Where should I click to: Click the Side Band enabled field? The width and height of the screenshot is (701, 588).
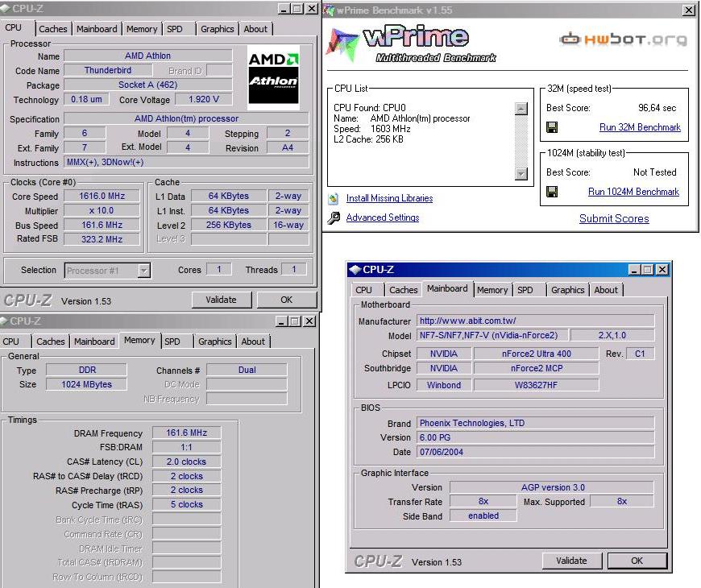(483, 516)
